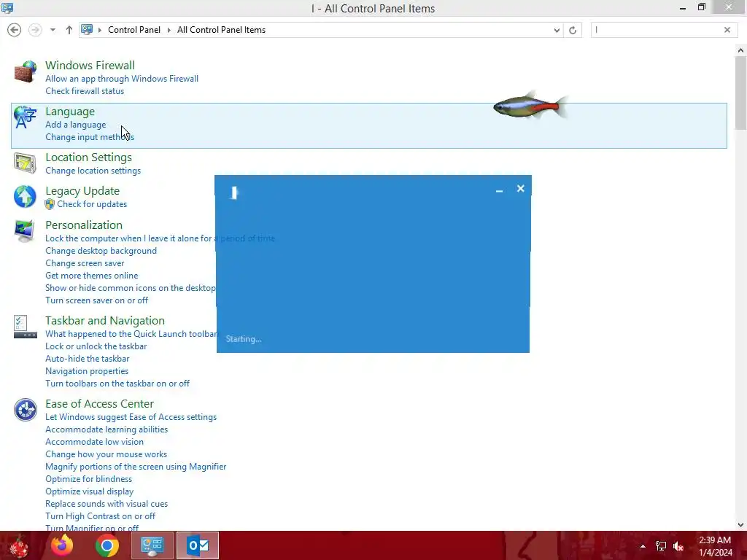The height and width of the screenshot is (560, 747).
Task: Click Accommodate low vision
Action: coord(94,441)
